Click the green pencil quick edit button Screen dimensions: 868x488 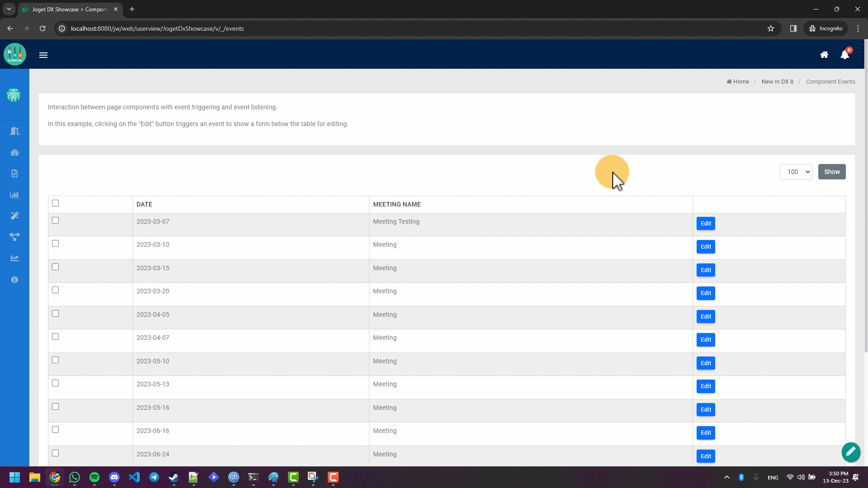coord(850,451)
